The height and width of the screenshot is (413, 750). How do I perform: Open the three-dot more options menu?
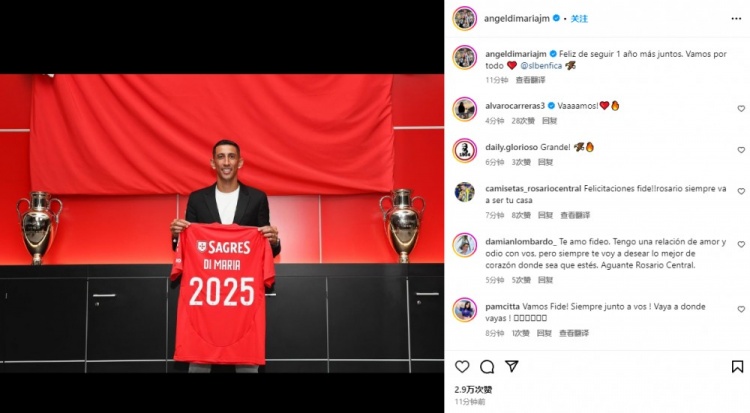click(x=736, y=19)
